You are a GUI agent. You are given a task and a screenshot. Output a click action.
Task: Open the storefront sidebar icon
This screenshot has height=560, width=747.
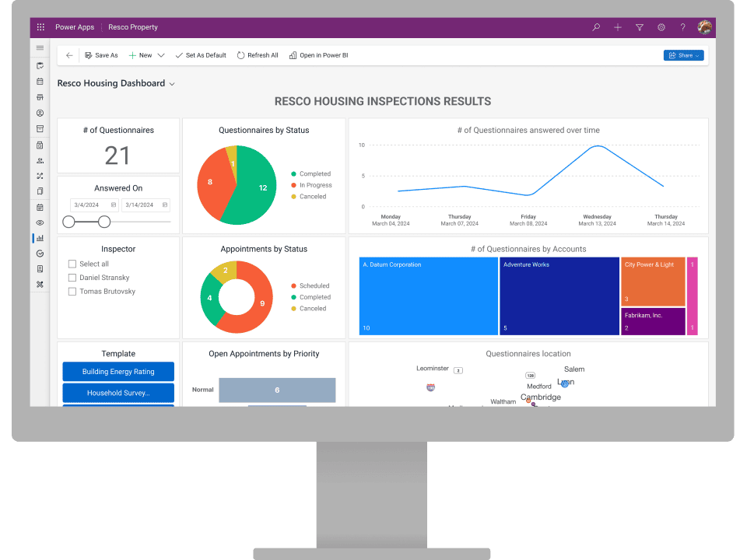(x=40, y=97)
